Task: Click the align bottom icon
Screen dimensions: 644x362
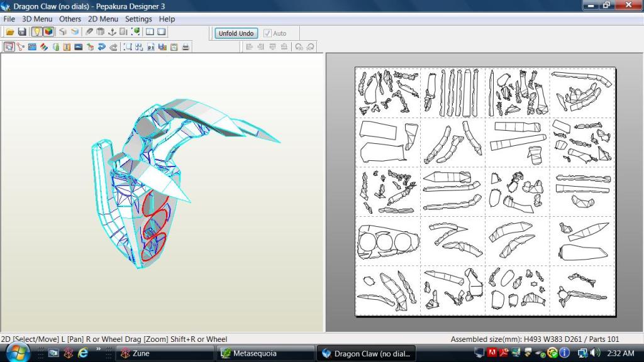Action: pos(284,47)
